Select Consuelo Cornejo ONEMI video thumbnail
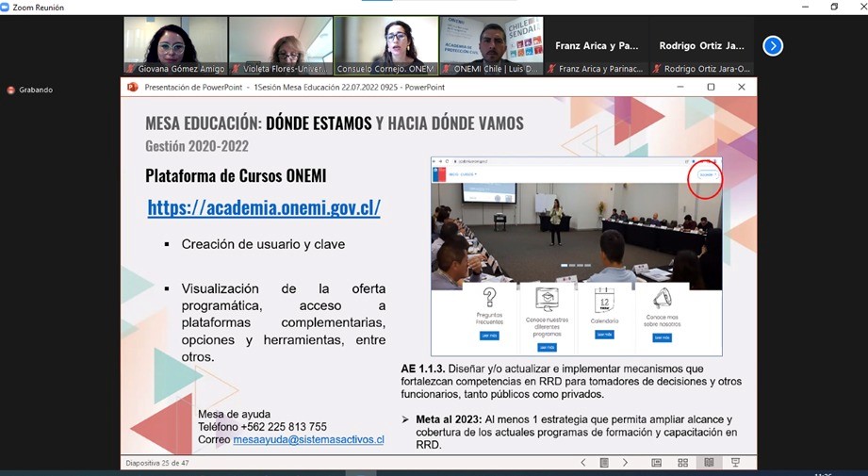The width and height of the screenshot is (868, 476). (x=385, y=45)
